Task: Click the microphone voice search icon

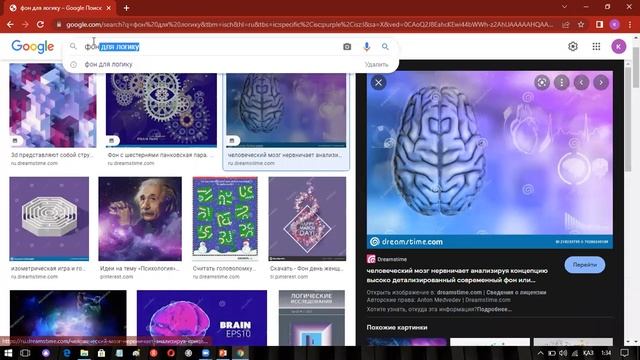Action: [x=367, y=47]
